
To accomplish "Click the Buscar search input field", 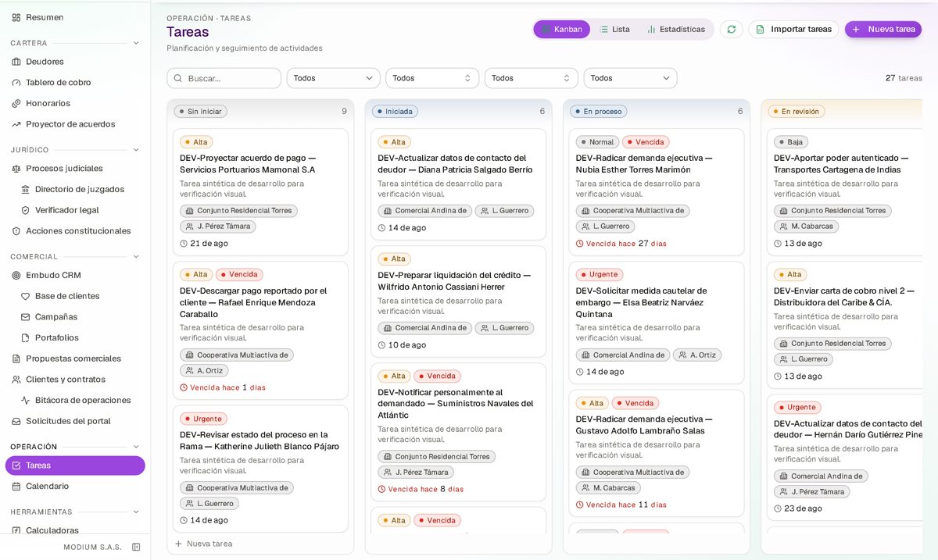I will pos(224,78).
